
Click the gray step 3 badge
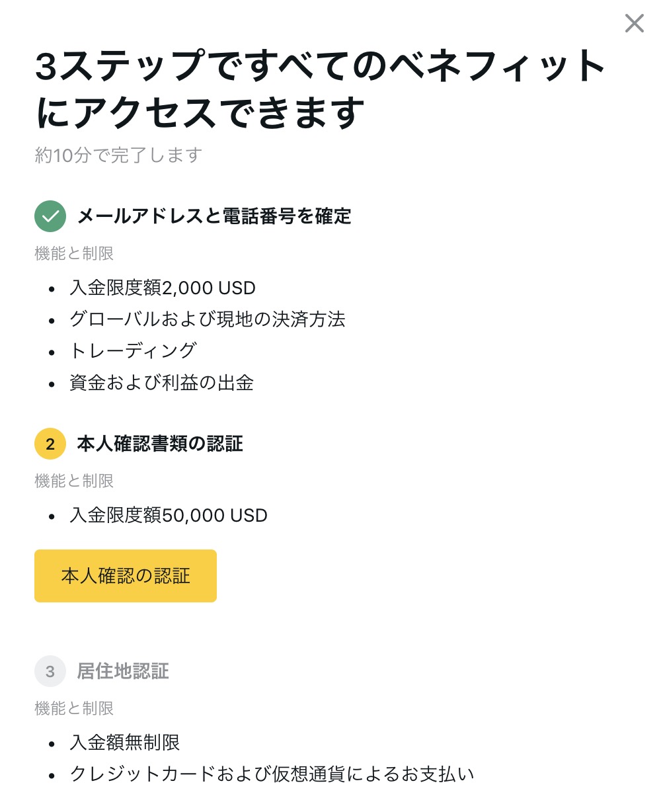coord(50,671)
